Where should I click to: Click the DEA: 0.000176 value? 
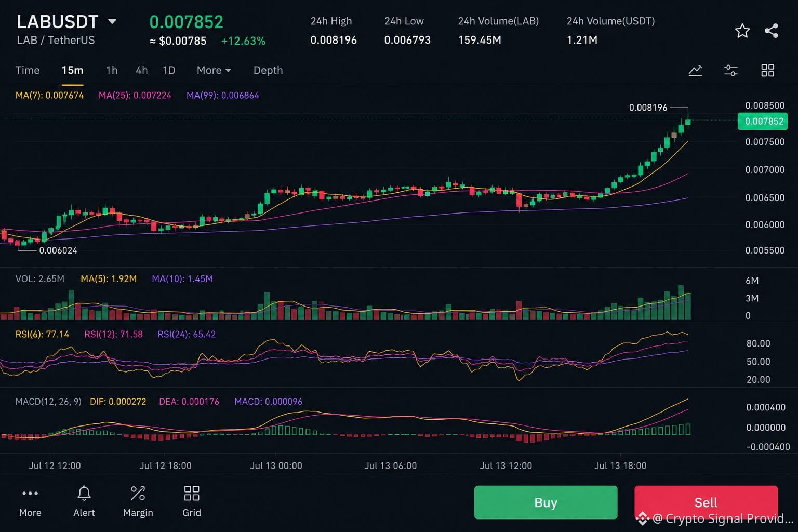(189, 402)
